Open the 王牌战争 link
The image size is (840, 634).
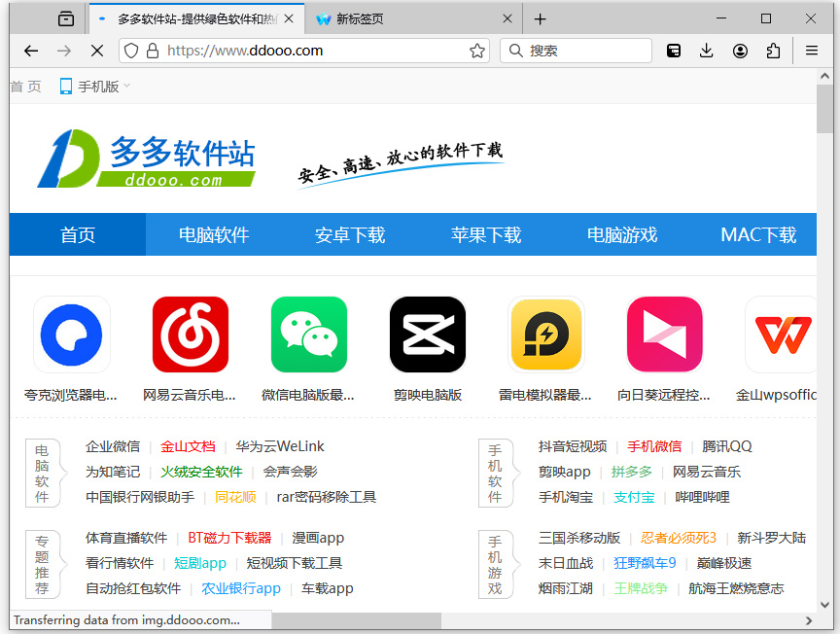point(642,588)
